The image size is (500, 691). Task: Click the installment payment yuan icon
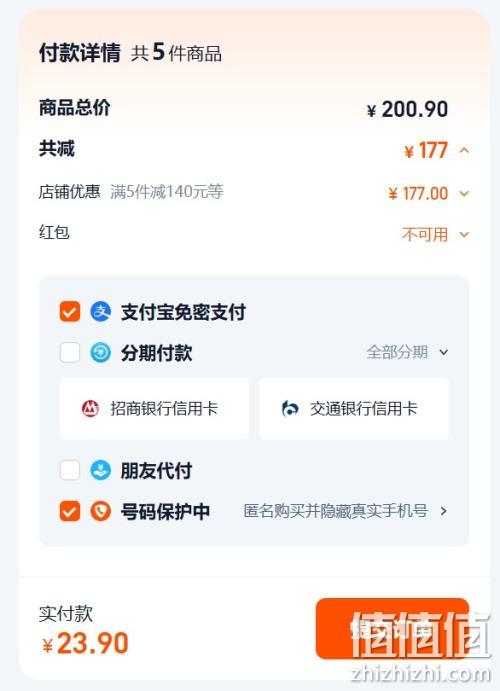tap(100, 353)
